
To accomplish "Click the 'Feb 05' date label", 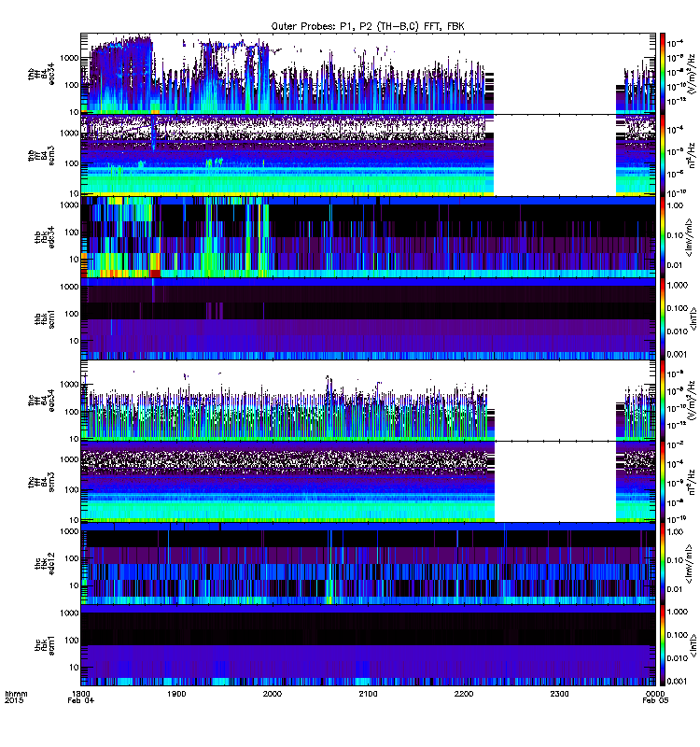I will point(655,700).
